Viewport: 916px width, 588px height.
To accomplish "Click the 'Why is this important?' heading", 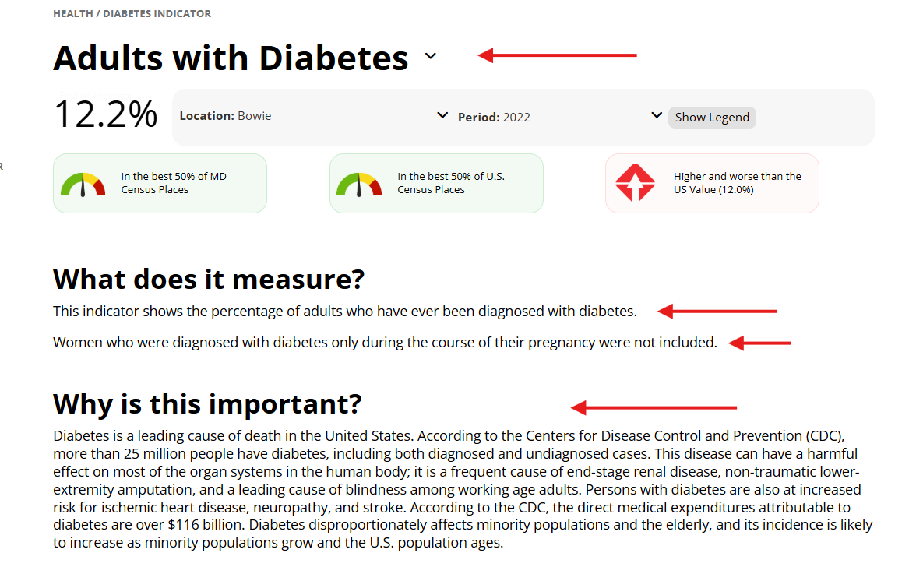I will pyautogui.click(x=207, y=404).
